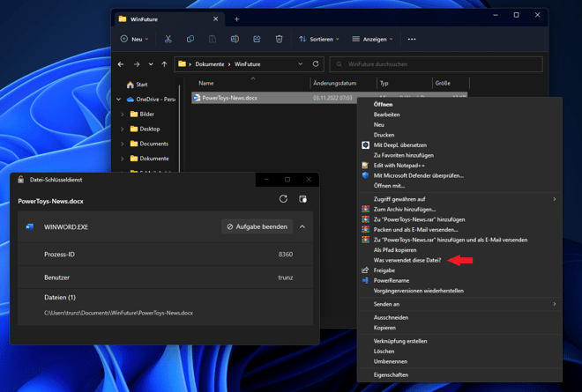The height and width of the screenshot is (392, 582).
Task: Choose Als Pfad kopieren
Action: click(395, 250)
